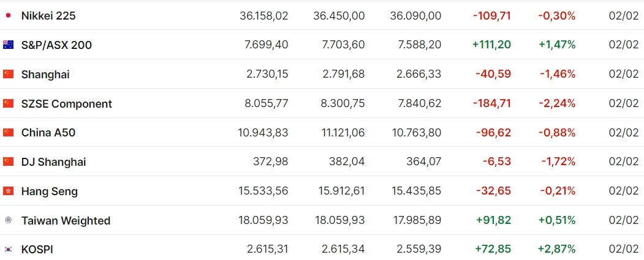Image resolution: width=644 pixels, height=260 pixels.
Task: Open the Nikkei 225 index link
Action: pyautogui.click(x=48, y=16)
